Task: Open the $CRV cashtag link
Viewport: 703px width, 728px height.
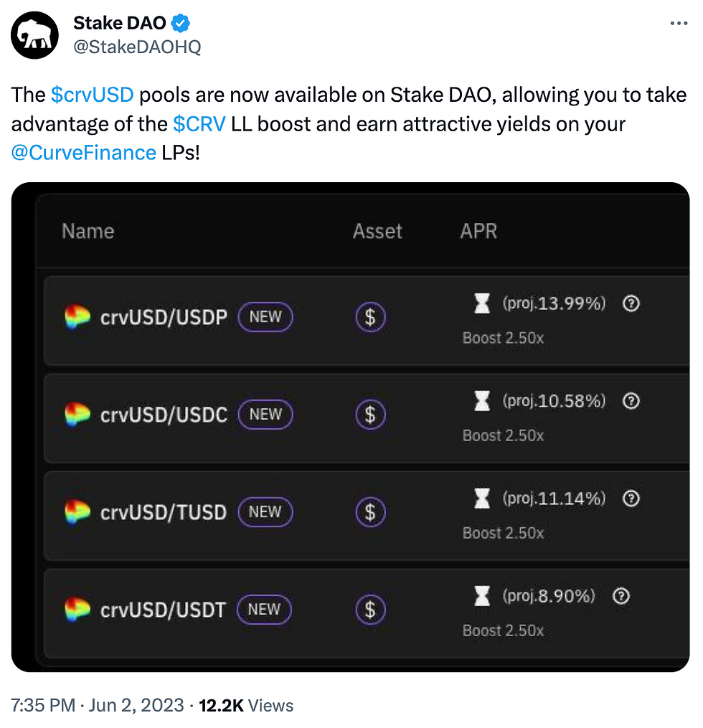Action: (x=199, y=123)
